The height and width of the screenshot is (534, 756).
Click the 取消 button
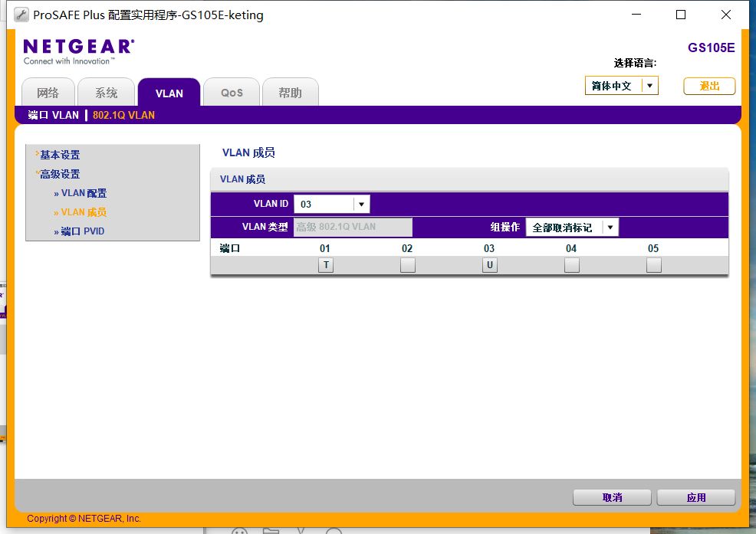612,497
